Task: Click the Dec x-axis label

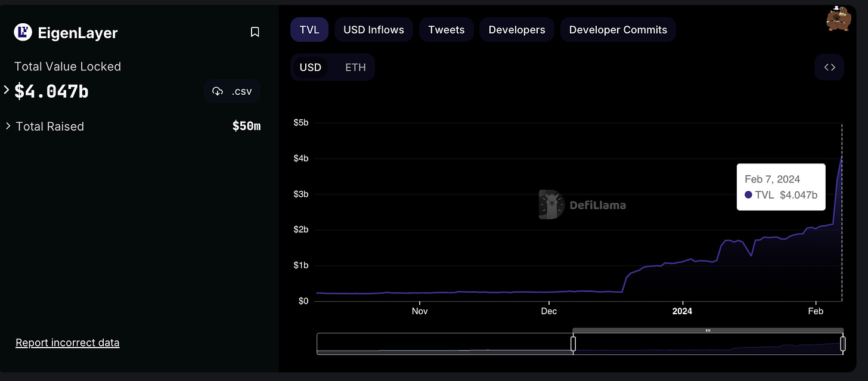Action: click(548, 311)
